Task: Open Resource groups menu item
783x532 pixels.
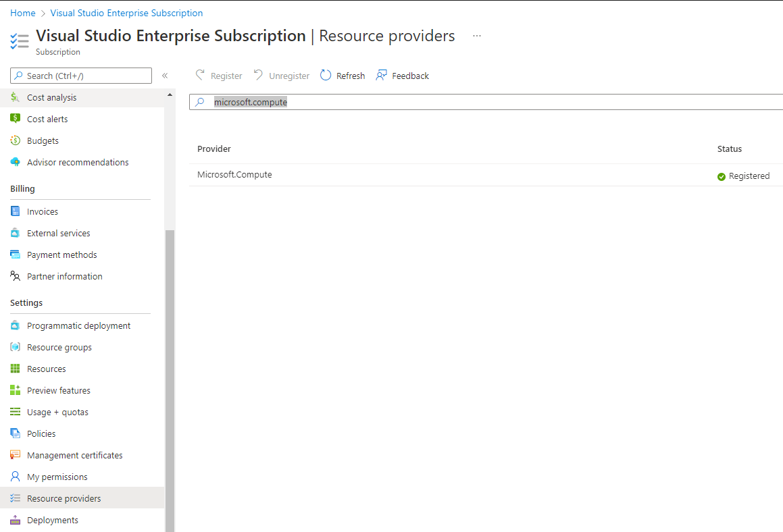Action: (x=82, y=347)
